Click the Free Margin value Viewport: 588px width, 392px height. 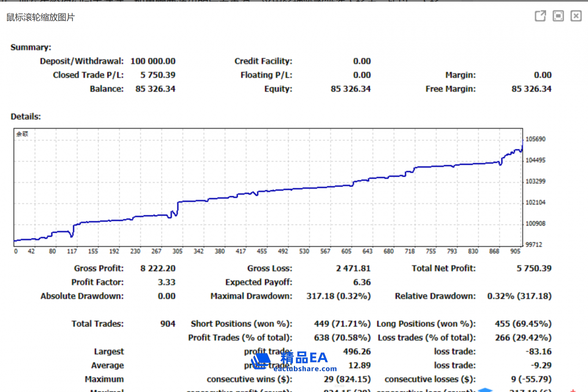[x=531, y=89]
